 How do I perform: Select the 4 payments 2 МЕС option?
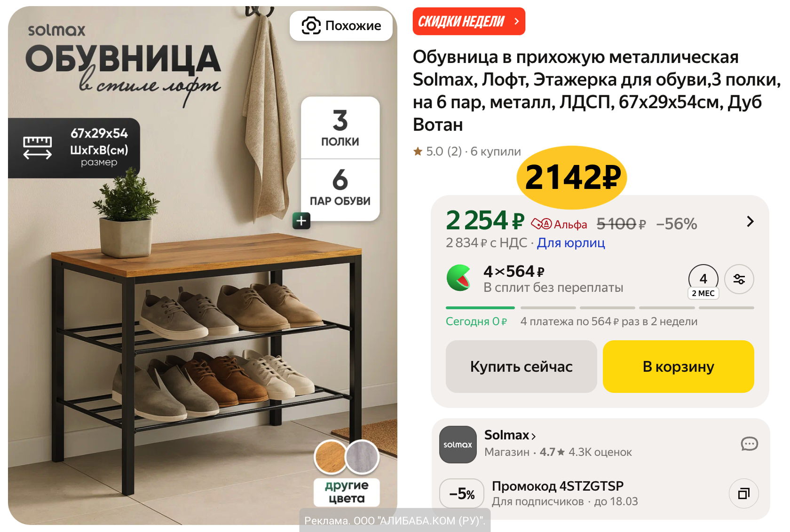click(703, 282)
